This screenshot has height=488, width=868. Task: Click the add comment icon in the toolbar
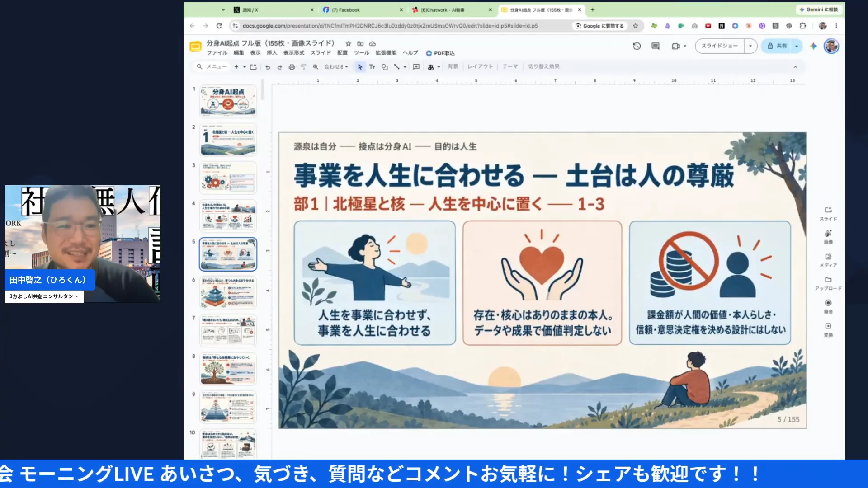point(416,67)
